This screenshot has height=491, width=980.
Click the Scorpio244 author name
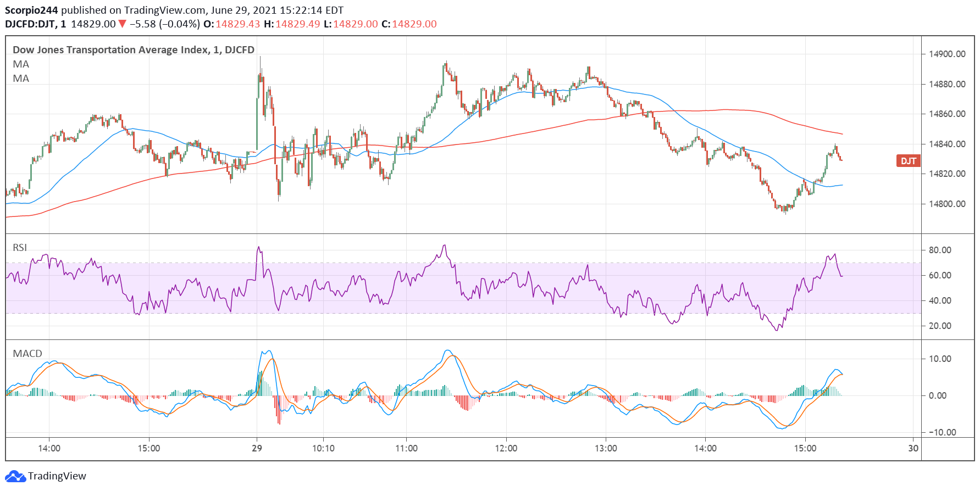pos(31,10)
